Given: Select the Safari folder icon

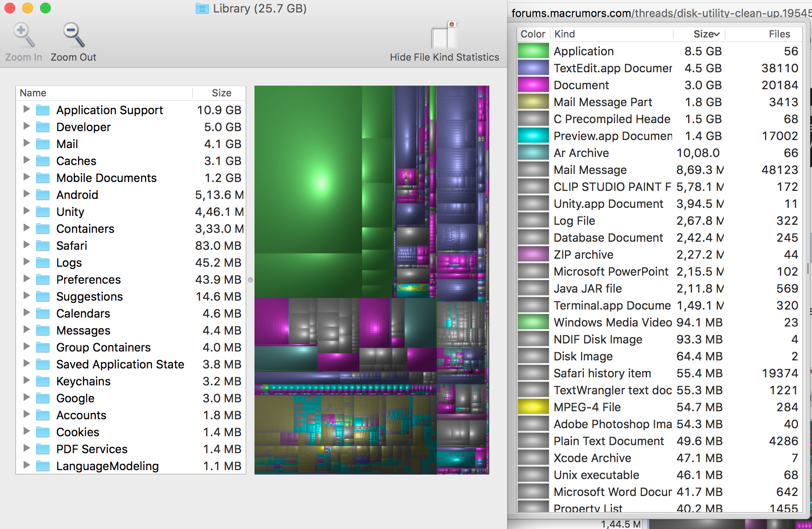Looking at the screenshot, I should coord(43,246).
